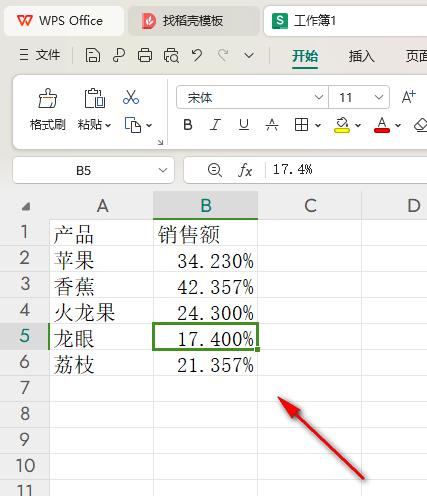Click the Save icon in quick toolbar
The width and height of the screenshot is (427, 496).
point(93,55)
